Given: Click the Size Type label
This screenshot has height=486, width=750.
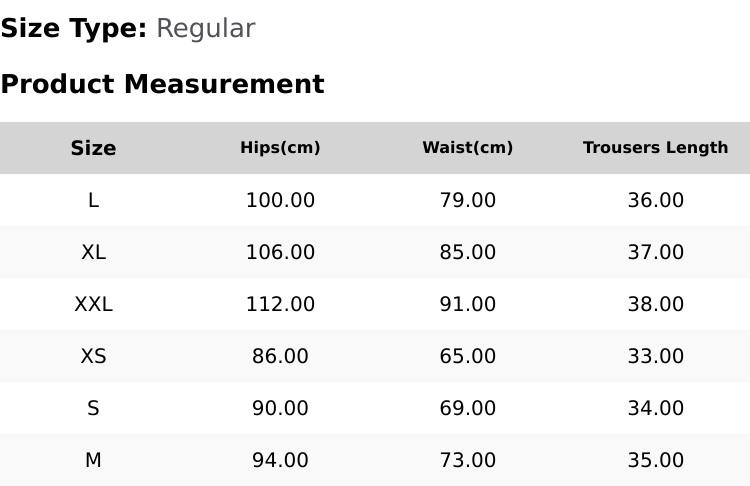Looking at the screenshot, I should 74,28.
